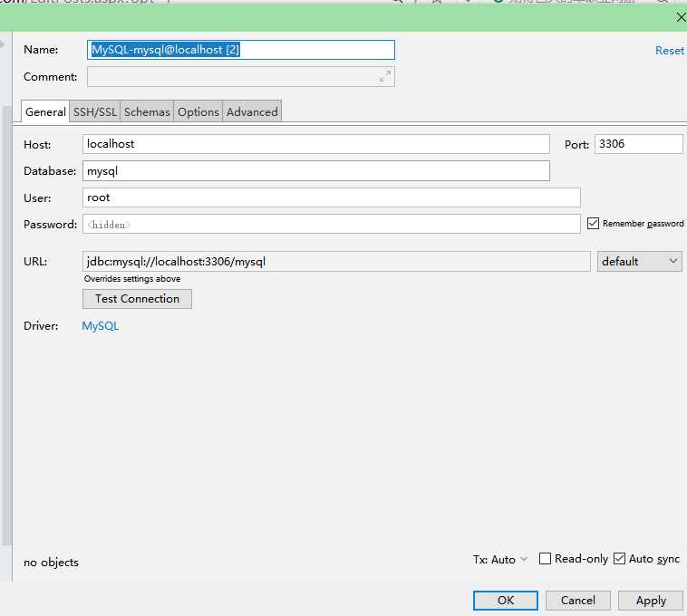Click the Database field containing mysql
Image resolution: width=687 pixels, height=616 pixels.
316,170
